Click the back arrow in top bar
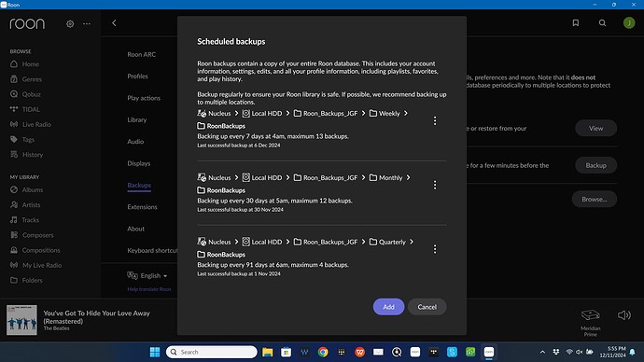Image resolution: width=644 pixels, height=362 pixels. 114,23
